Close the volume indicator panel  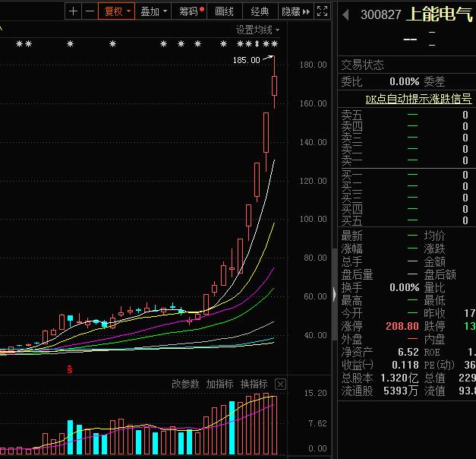pos(280,384)
